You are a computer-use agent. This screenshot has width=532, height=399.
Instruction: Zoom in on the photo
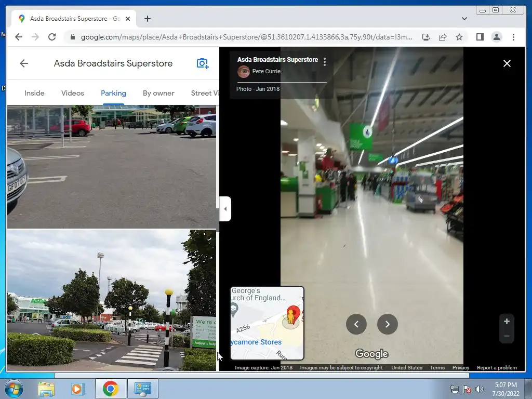point(507,321)
